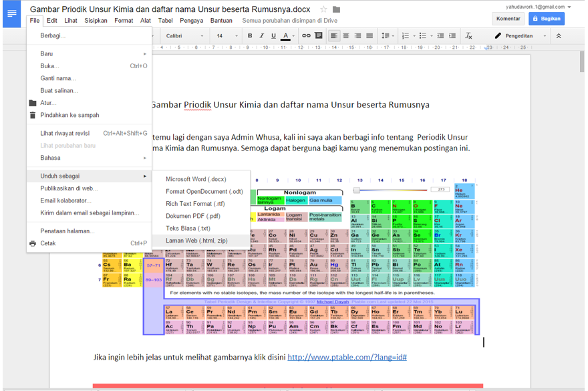Click Cetak to print the document

[90, 243]
